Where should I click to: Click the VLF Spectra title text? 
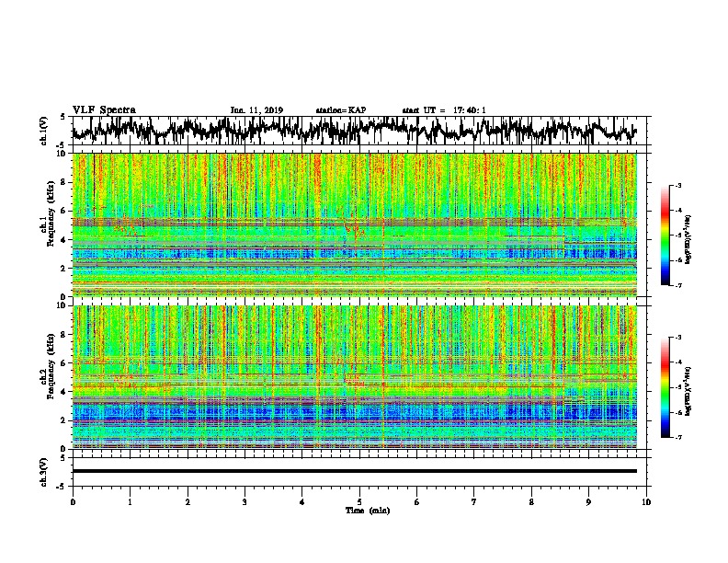pos(104,110)
